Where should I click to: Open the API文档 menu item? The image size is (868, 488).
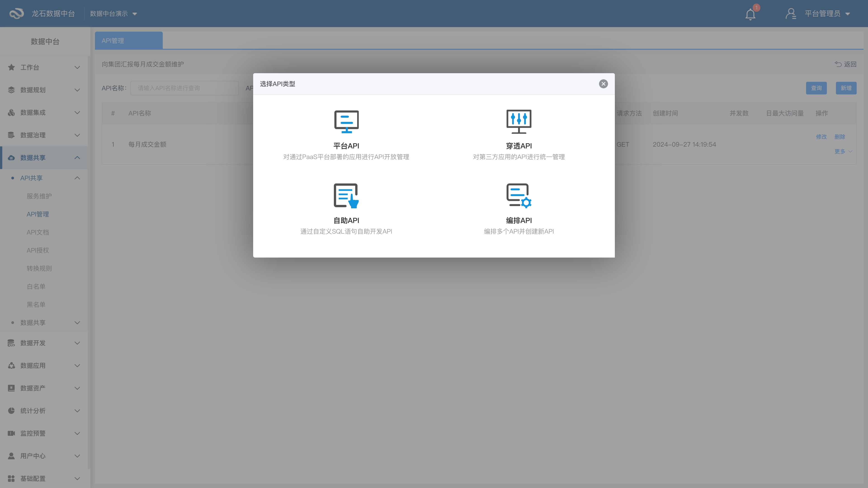38,232
